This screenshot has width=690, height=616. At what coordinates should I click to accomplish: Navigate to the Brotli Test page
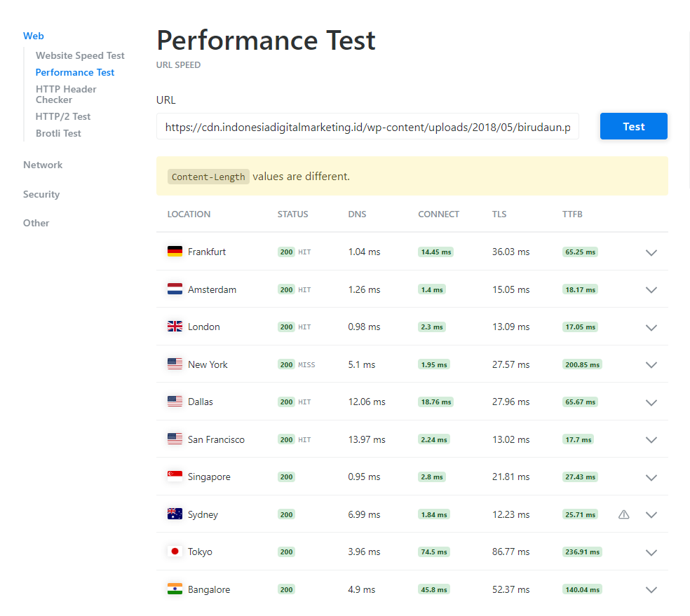click(58, 133)
